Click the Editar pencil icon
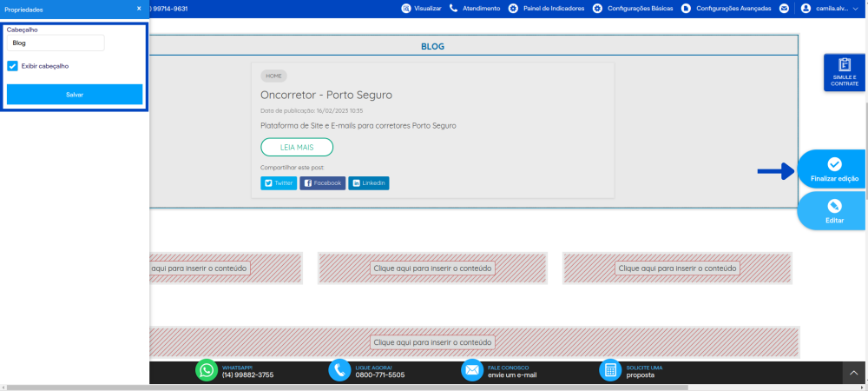868x391 pixels. coord(834,206)
